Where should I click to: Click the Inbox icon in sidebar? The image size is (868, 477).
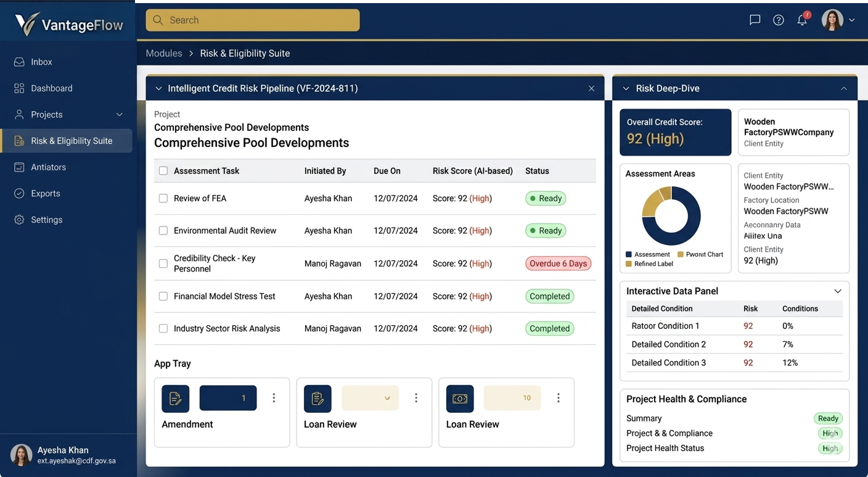click(19, 62)
